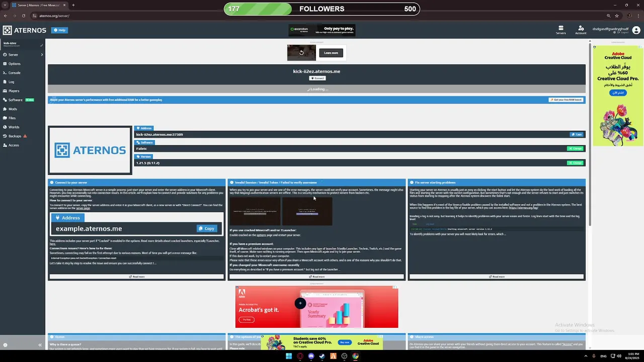The height and width of the screenshot is (362, 644).
Task: Click the Aternos server image thumbnail
Action: point(90,150)
